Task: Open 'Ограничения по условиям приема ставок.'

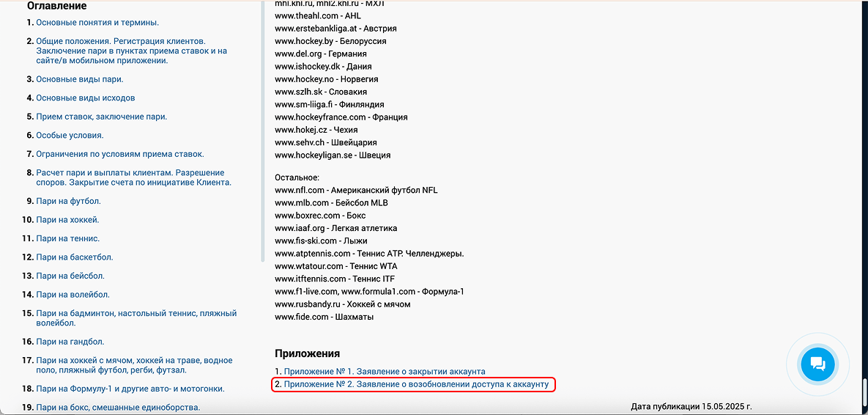Action: 120,154
